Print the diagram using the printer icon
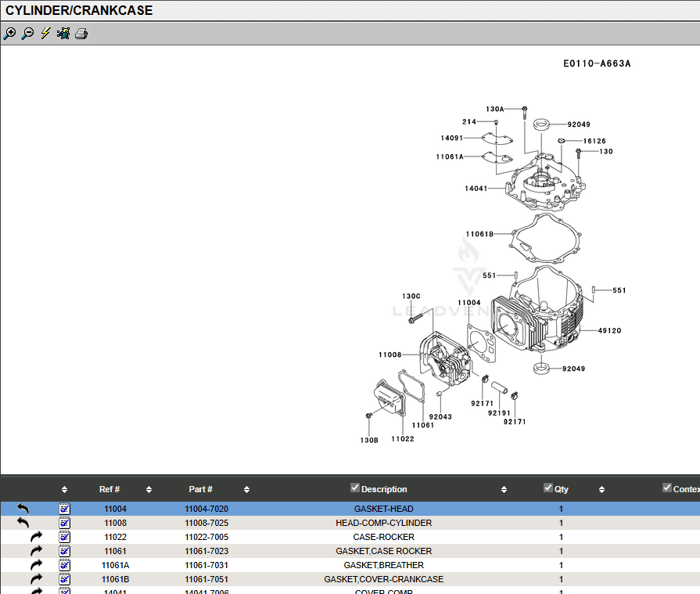 (81, 34)
